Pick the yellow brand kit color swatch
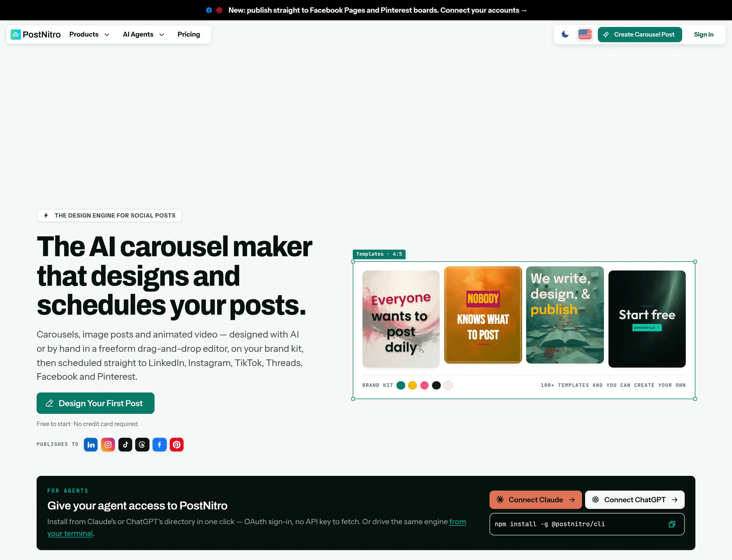The image size is (732, 560). 412,385
